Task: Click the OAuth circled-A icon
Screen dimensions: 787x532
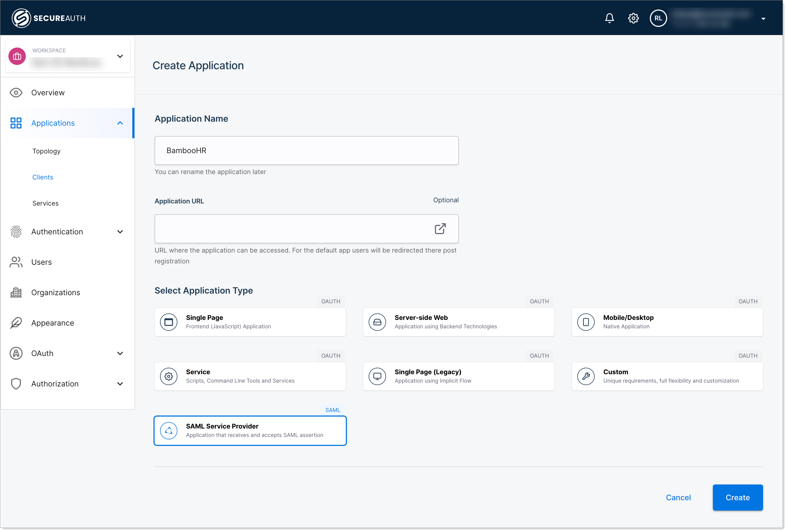Action: [x=16, y=353]
